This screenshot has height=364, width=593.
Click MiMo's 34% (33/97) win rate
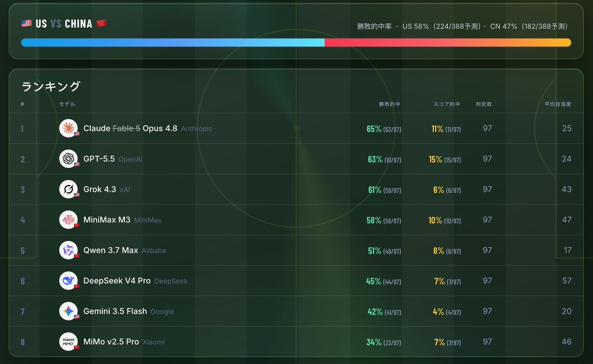pyautogui.click(x=384, y=342)
